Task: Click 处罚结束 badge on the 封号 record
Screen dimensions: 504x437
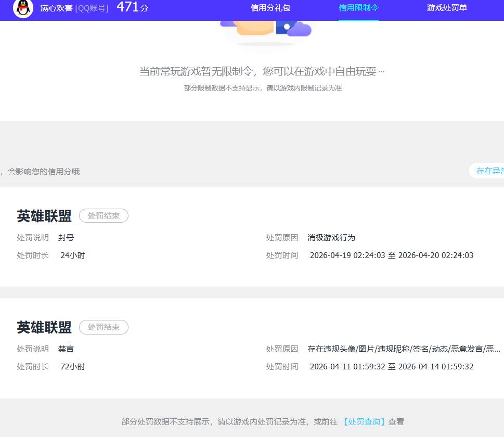Action: [104, 216]
